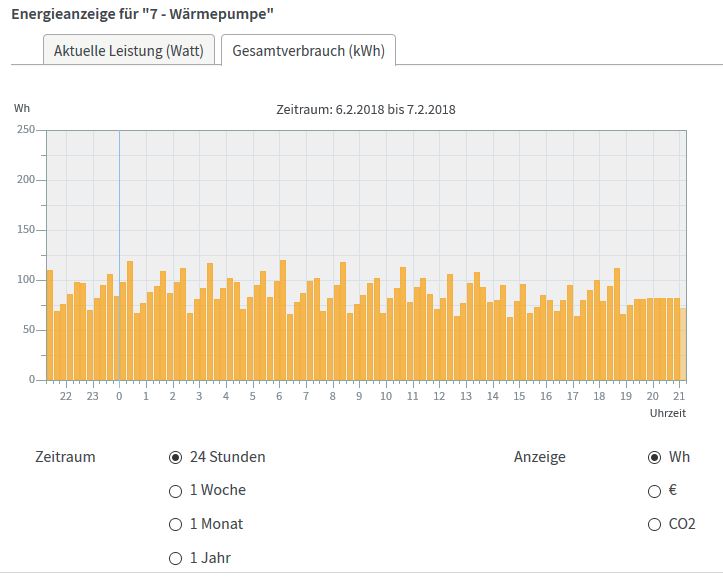Click hour 0 on the time axis
The image size is (723, 584).
119,396
